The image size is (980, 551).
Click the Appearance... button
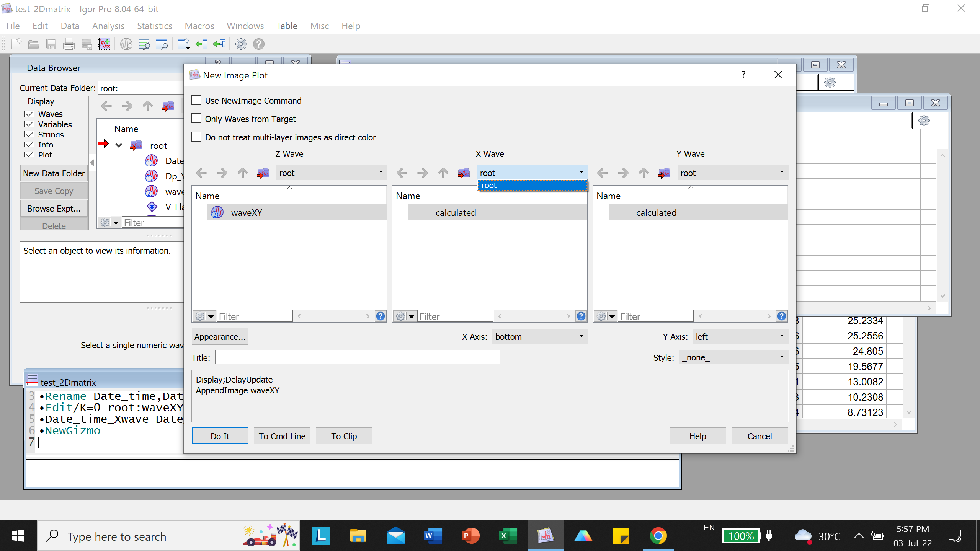220,337
